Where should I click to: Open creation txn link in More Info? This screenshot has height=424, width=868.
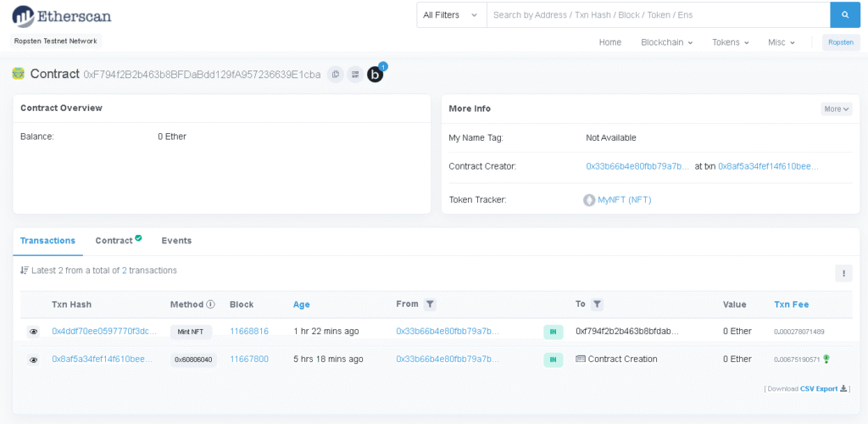(x=768, y=166)
